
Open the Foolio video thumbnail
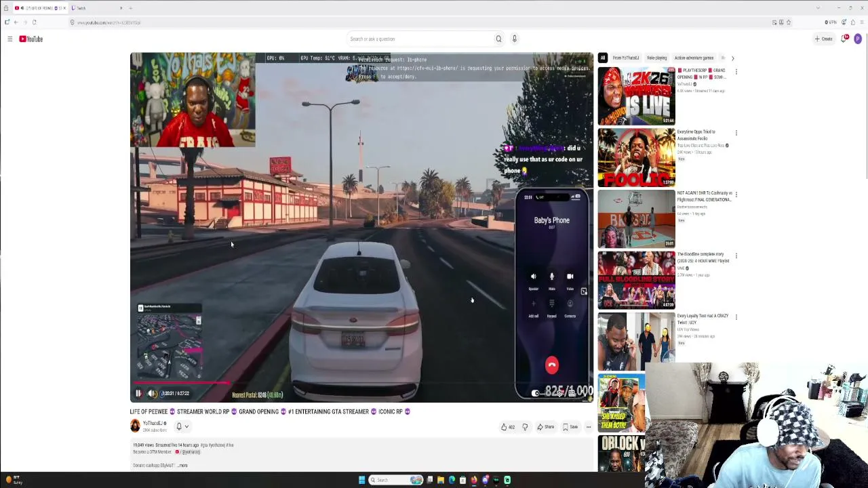click(636, 157)
